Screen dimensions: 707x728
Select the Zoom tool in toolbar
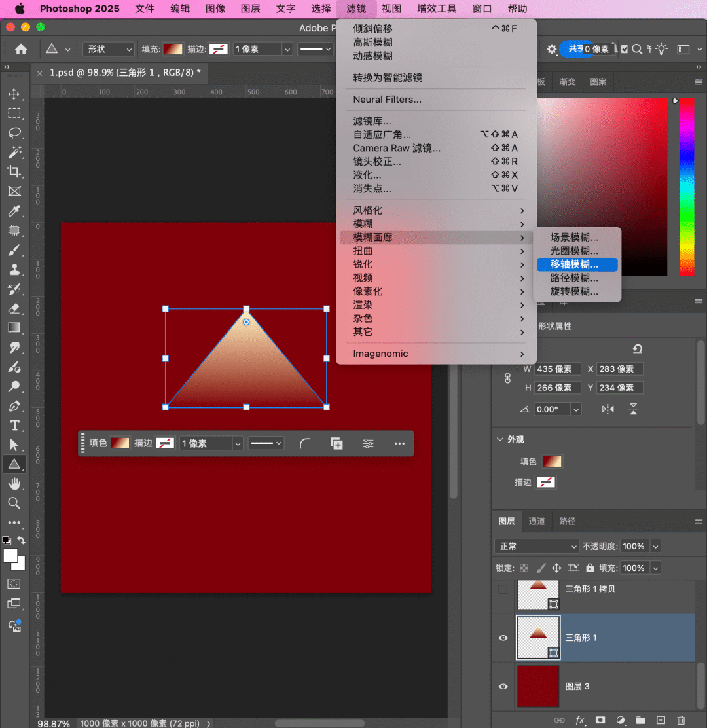pos(14,503)
